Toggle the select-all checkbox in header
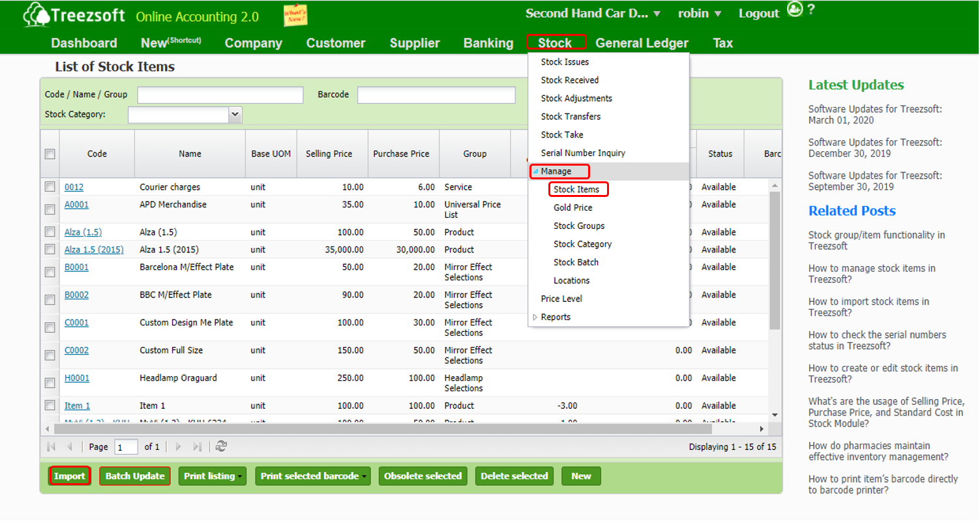Image resolution: width=980 pixels, height=523 pixels. pyautogui.click(x=50, y=155)
